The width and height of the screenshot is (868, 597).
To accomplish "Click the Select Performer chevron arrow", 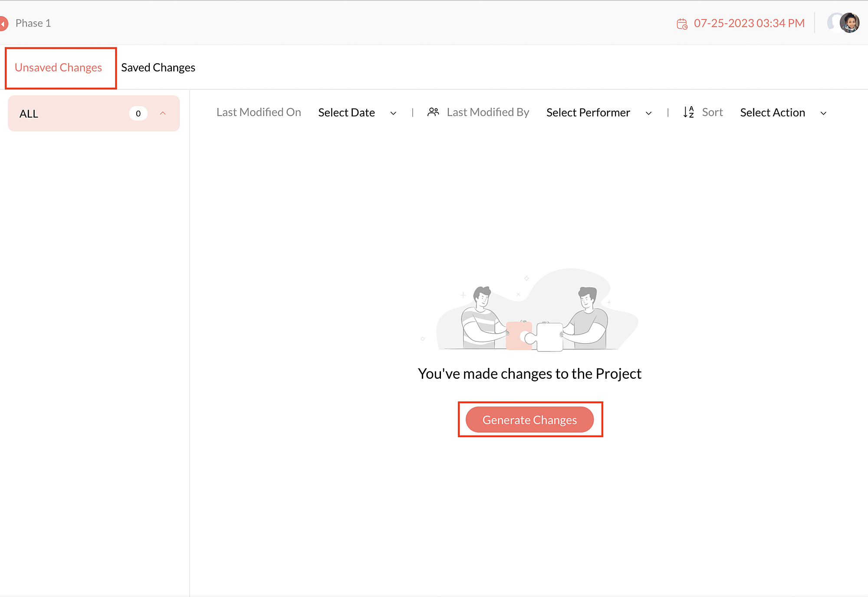I will pos(648,113).
